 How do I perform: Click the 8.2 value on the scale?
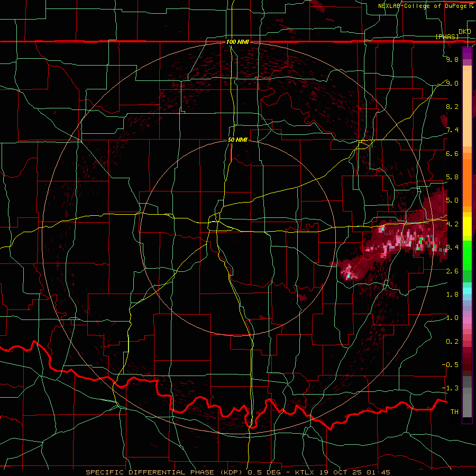coord(452,106)
